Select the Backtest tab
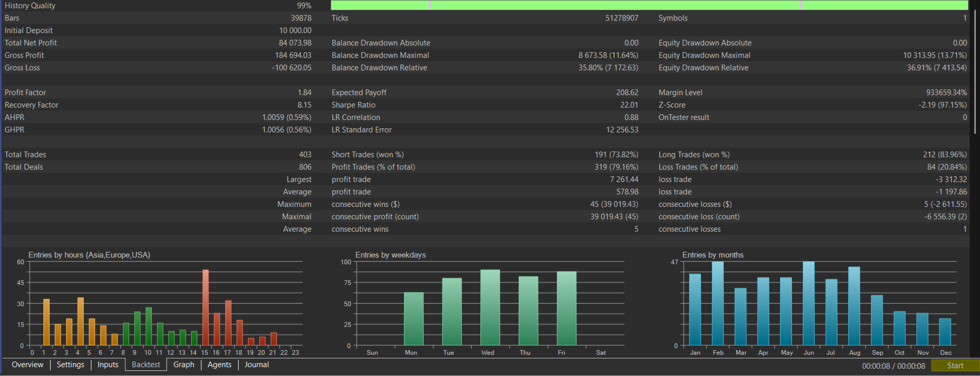Image resolution: width=980 pixels, height=376 pixels. click(x=146, y=365)
